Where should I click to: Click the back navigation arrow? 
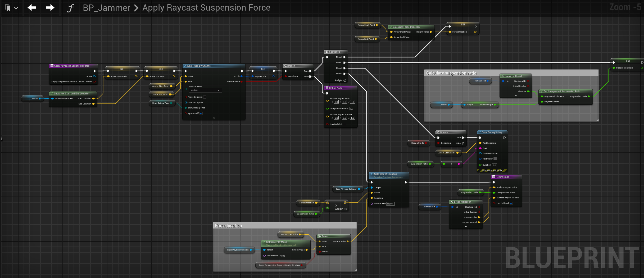pyautogui.click(x=32, y=8)
